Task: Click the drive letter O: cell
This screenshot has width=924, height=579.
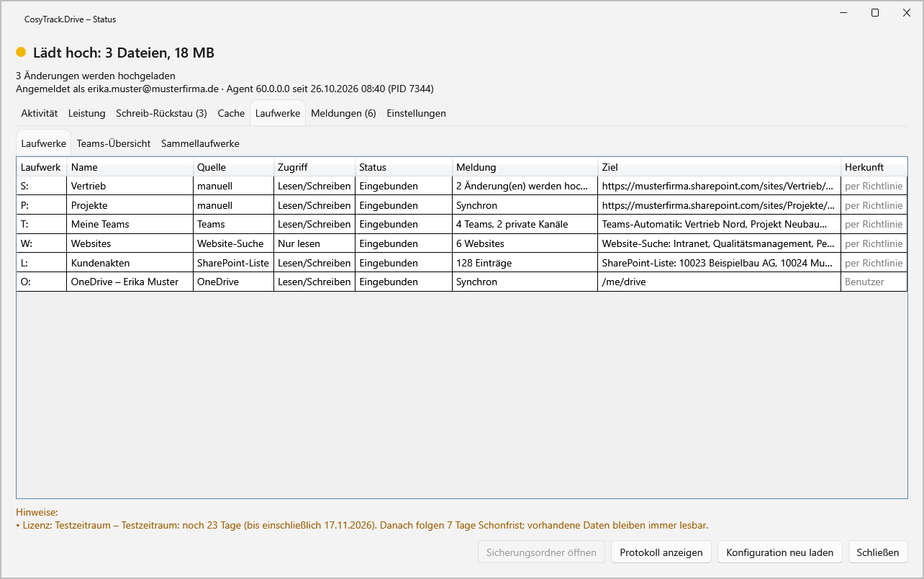Action: (42, 282)
